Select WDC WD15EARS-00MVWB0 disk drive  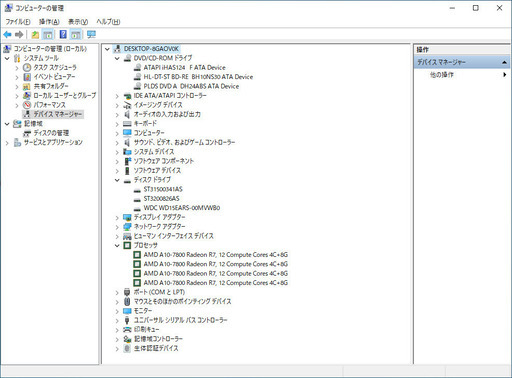click(x=182, y=208)
